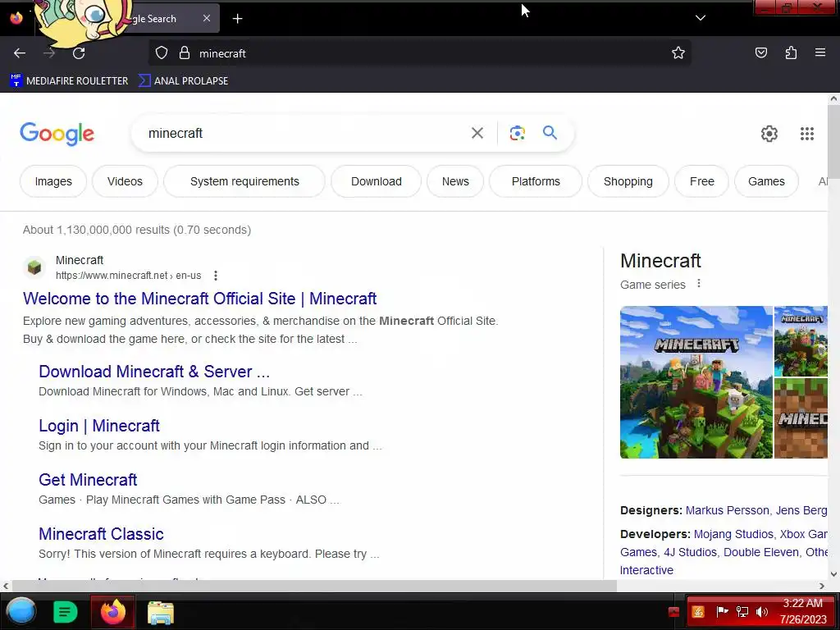Open the Extensions puzzle icon
Image resolution: width=840 pixels, height=630 pixels.
[x=791, y=53]
